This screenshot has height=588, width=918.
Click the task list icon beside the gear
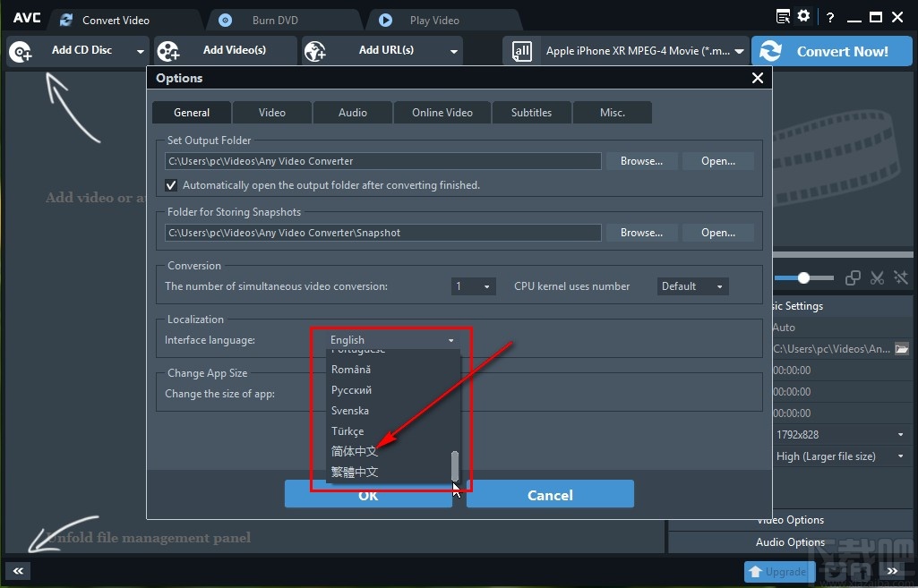pyautogui.click(x=784, y=16)
